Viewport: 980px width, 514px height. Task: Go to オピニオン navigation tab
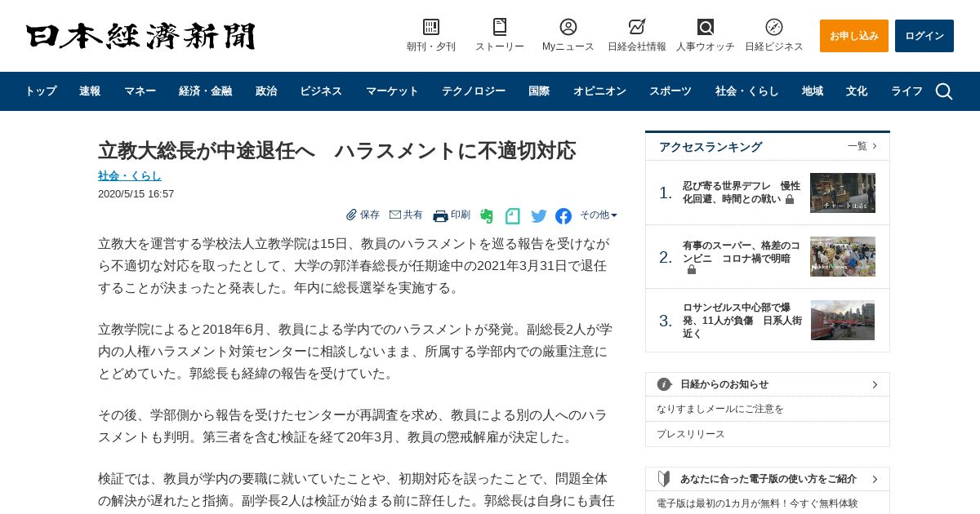(x=600, y=91)
